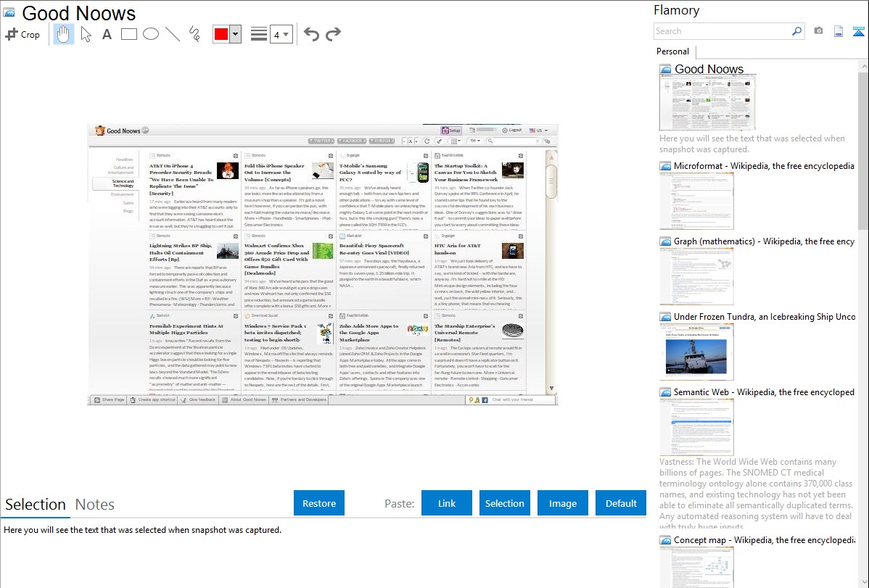The width and height of the screenshot is (869, 588).
Task: Click the Good Noows window icon by the title
Action: point(9,12)
